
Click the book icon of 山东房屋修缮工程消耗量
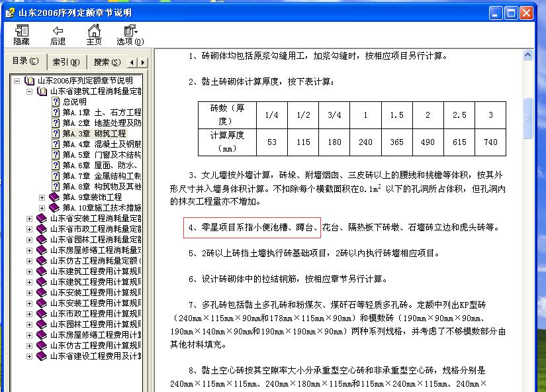coord(42,250)
